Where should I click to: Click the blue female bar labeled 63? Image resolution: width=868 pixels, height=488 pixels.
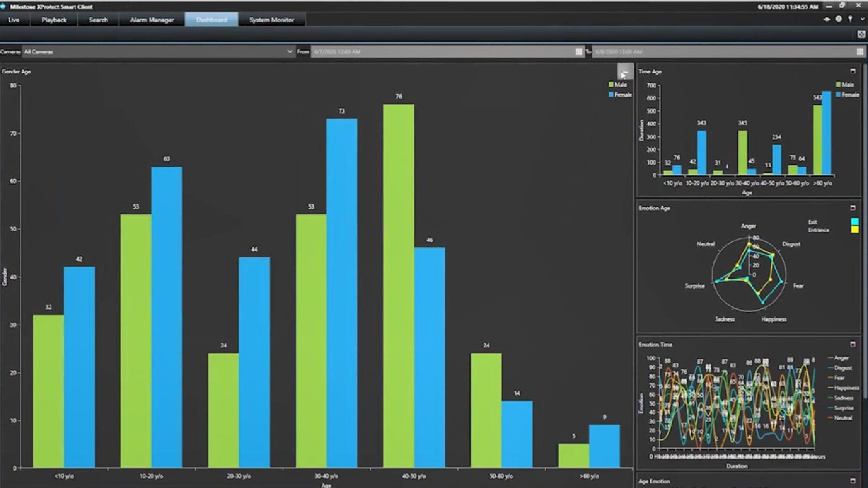click(x=167, y=317)
